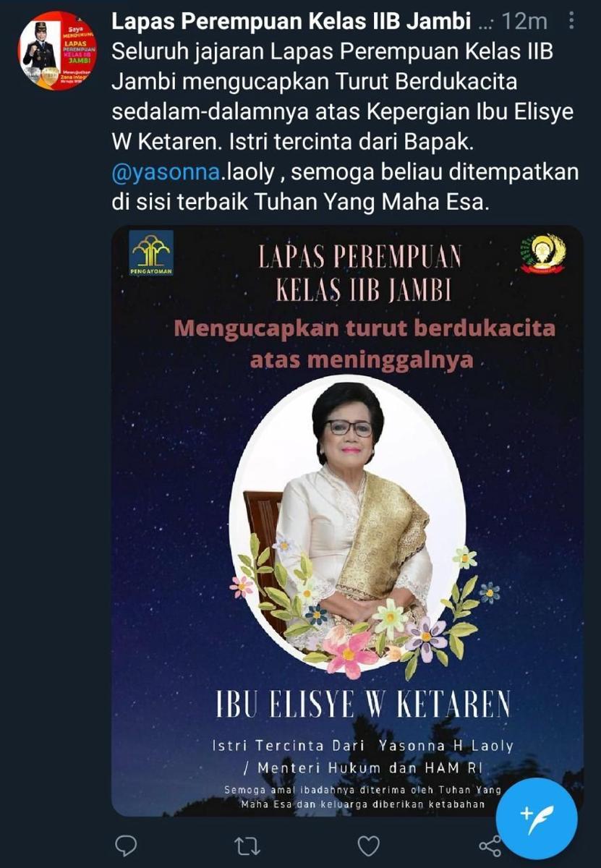Tap the round emblem in the poster's top-right corner
Image resolution: width=601 pixels, height=868 pixels.
[x=543, y=253]
